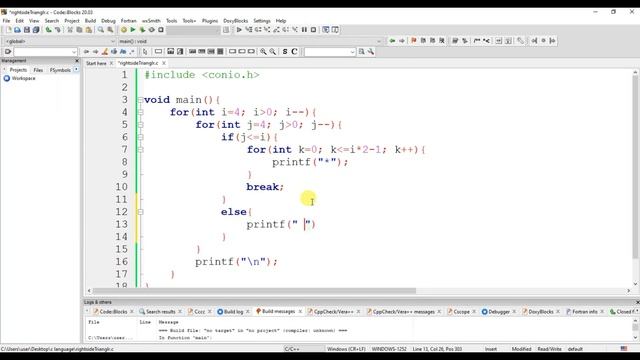640x360 pixels.
Task: Open the Build menu
Action: coord(90,21)
